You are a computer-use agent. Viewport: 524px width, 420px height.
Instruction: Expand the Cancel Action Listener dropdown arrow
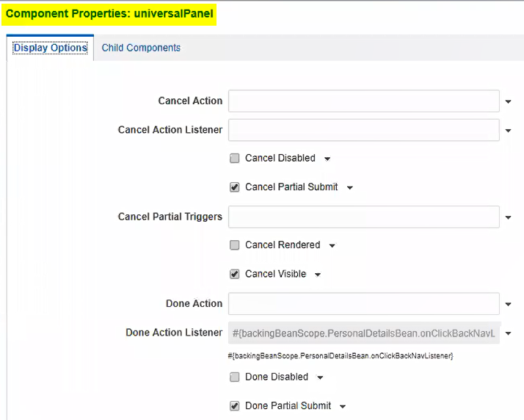pyautogui.click(x=508, y=131)
